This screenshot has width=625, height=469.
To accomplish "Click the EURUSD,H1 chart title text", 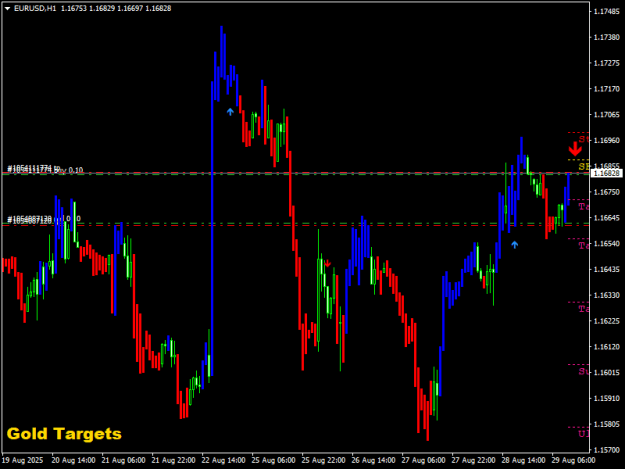I will tap(35, 8).
